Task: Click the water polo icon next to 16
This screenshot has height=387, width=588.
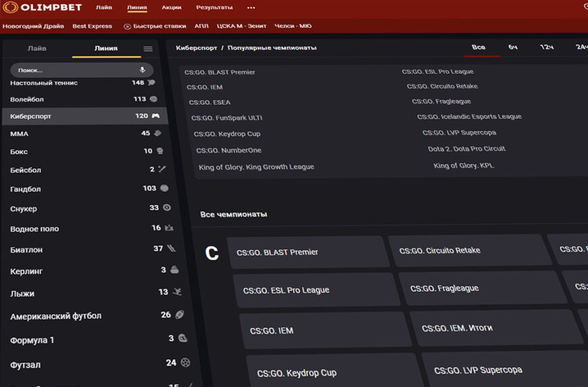Action: point(169,228)
